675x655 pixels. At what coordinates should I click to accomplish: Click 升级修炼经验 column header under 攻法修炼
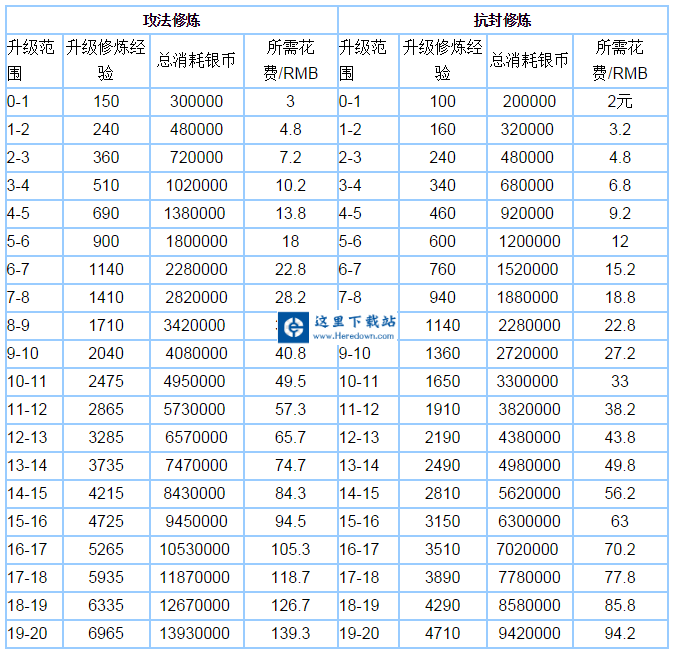pyautogui.click(x=106, y=60)
